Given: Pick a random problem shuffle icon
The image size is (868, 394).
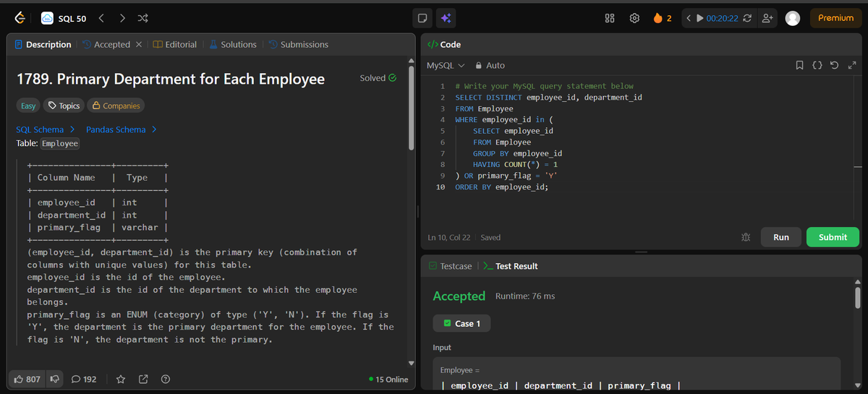Looking at the screenshot, I should pyautogui.click(x=141, y=18).
